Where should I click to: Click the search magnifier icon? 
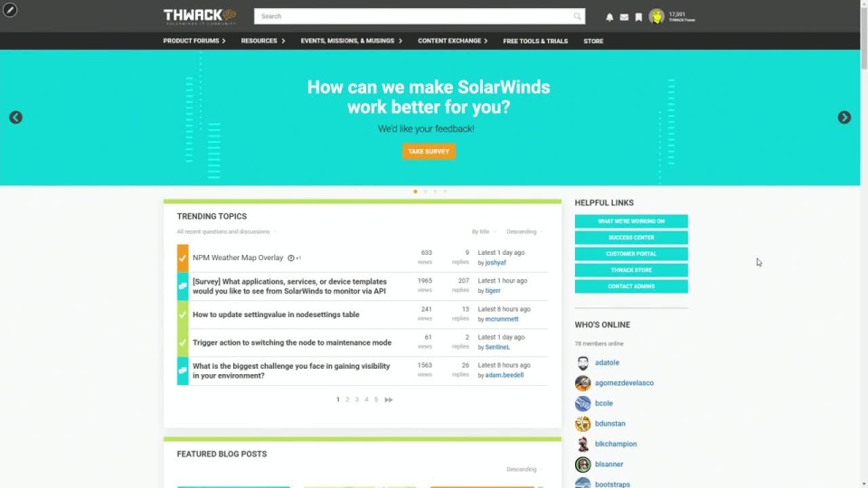pyautogui.click(x=578, y=16)
